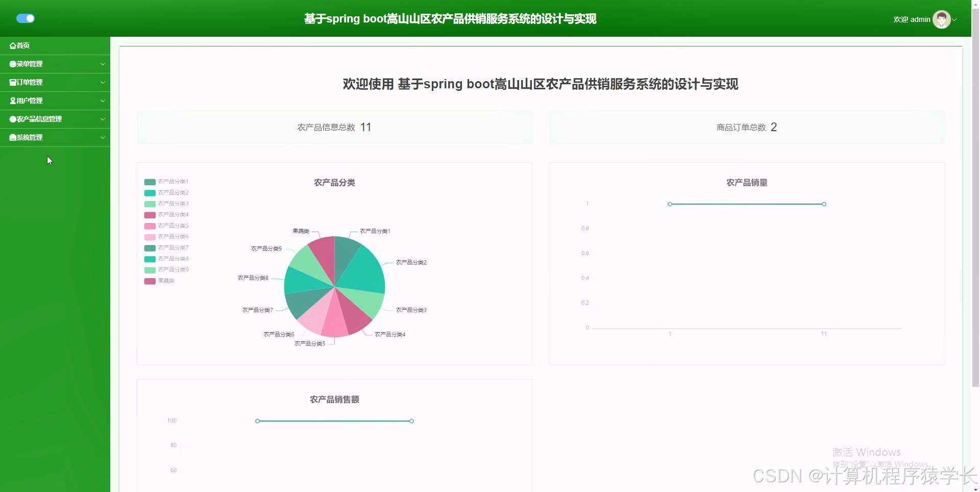The width and height of the screenshot is (980, 492).
Task: Click the welcome admin text
Action: coord(912,19)
